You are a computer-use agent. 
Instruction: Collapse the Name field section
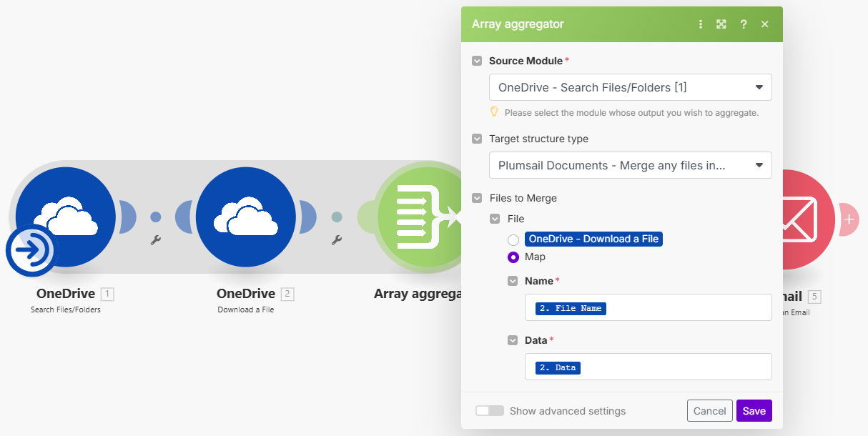[513, 282]
